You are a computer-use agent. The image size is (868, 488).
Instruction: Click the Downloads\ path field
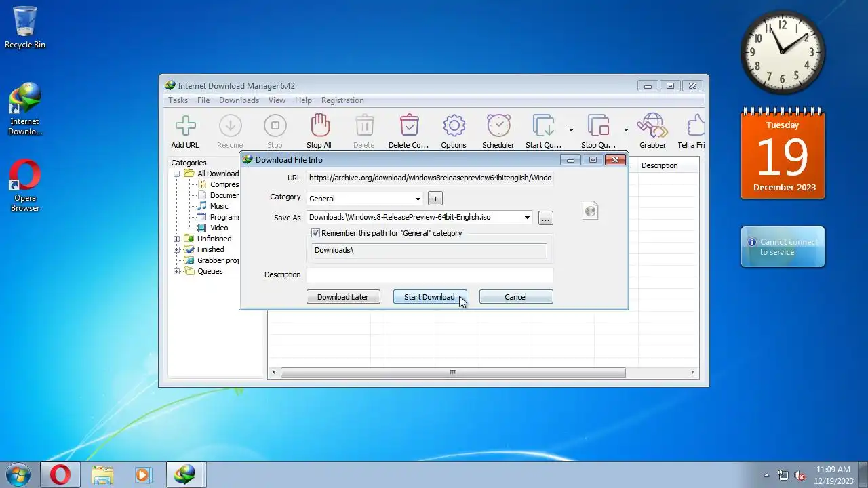(x=429, y=251)
